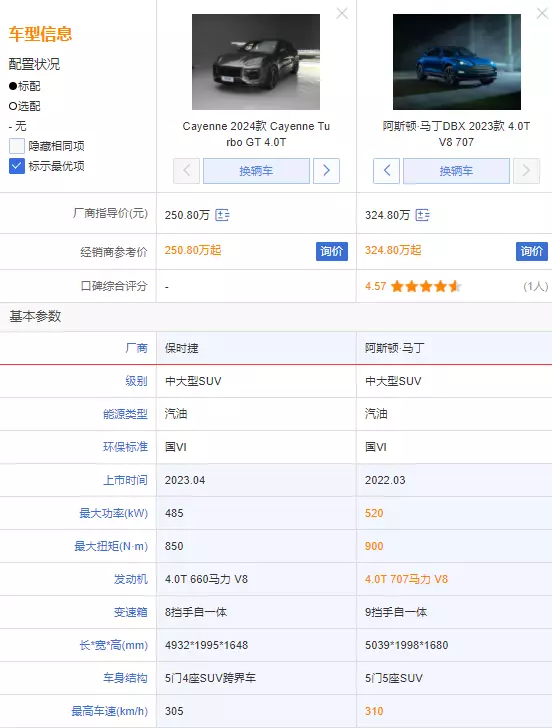Image resolution: width=552 pixels, height=728 pixels.
Task: Click the 级别 parameter label
Action: coord(136,381)
